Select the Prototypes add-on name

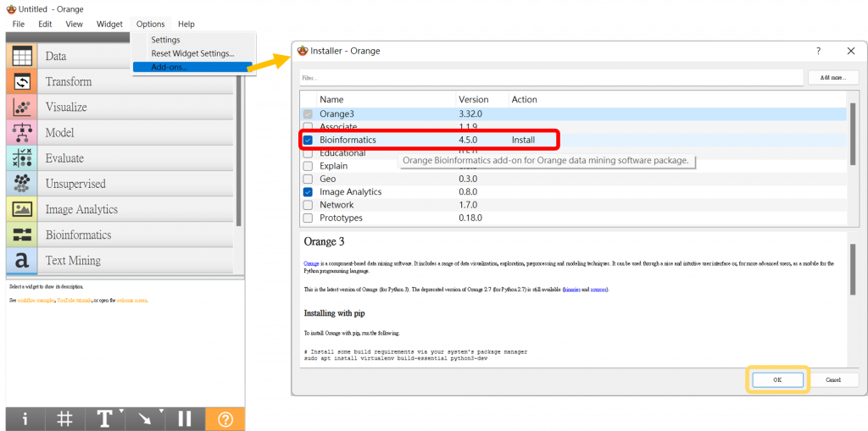341,218
